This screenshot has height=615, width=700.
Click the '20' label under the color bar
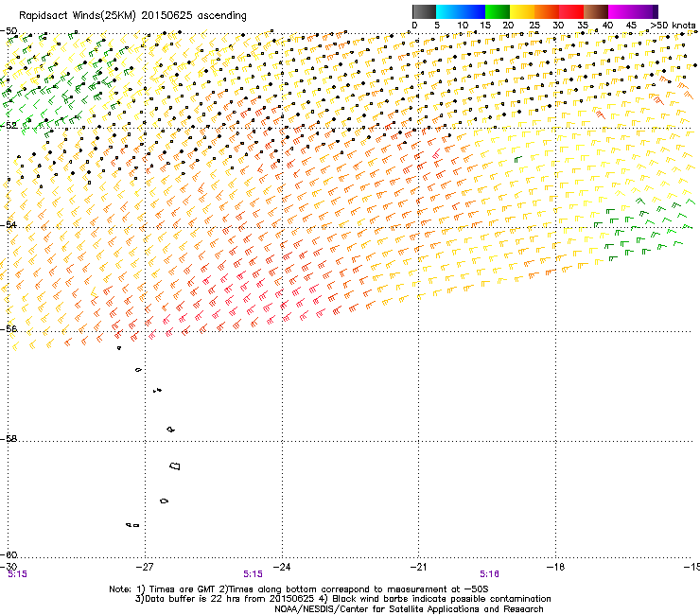click(509, 26)
